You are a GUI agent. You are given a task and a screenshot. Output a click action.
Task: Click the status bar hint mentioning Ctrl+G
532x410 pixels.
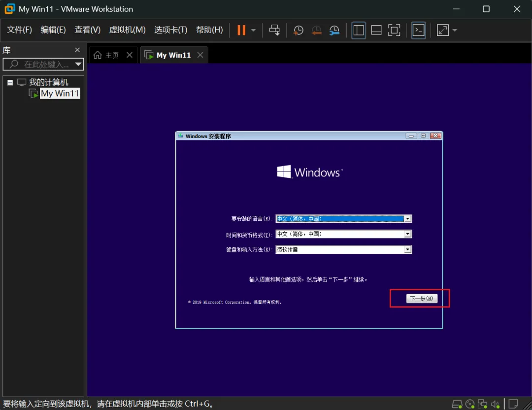click(108, 404)
